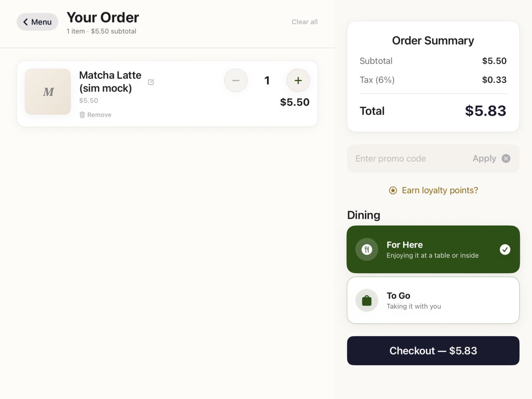The height and width of the screenshot is (399, 532).
Task: Click the fork-and-knife icon on For Here
Action: pyautogui.click(x=366, y=249)
